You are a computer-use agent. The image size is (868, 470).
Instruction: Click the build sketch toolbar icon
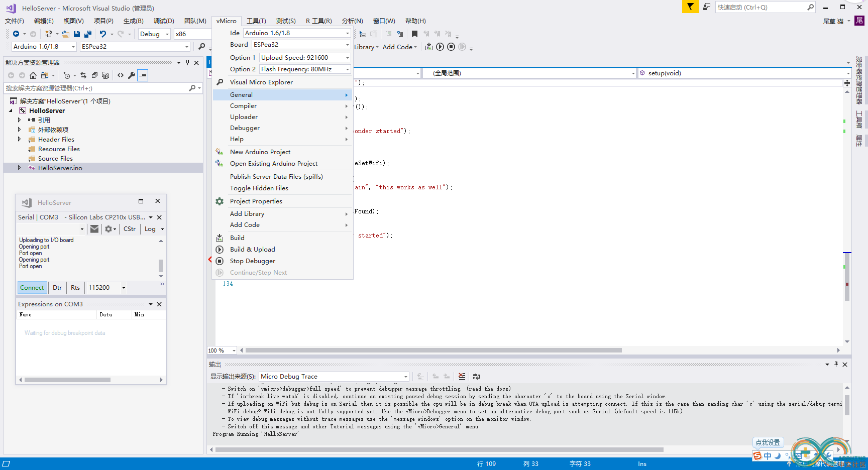(429, 47)
